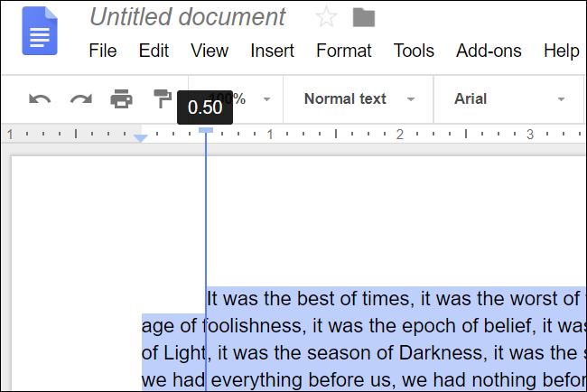This screenshot has width=587, height=392.
Task: Click the words 'age of foolishness'
Action: click(221, 326)
